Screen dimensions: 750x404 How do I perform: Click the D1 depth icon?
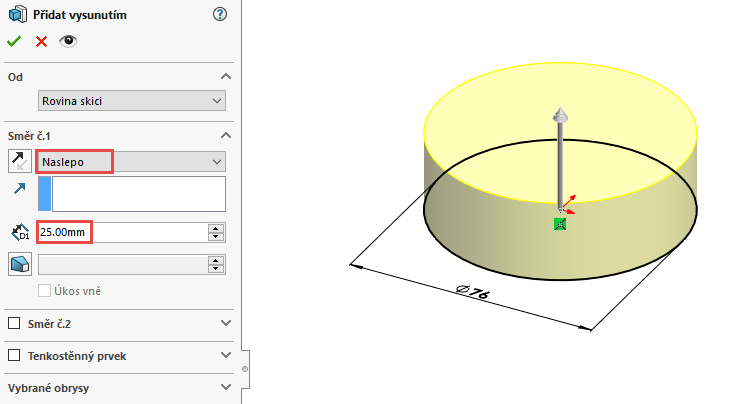[x=20, y=232]
